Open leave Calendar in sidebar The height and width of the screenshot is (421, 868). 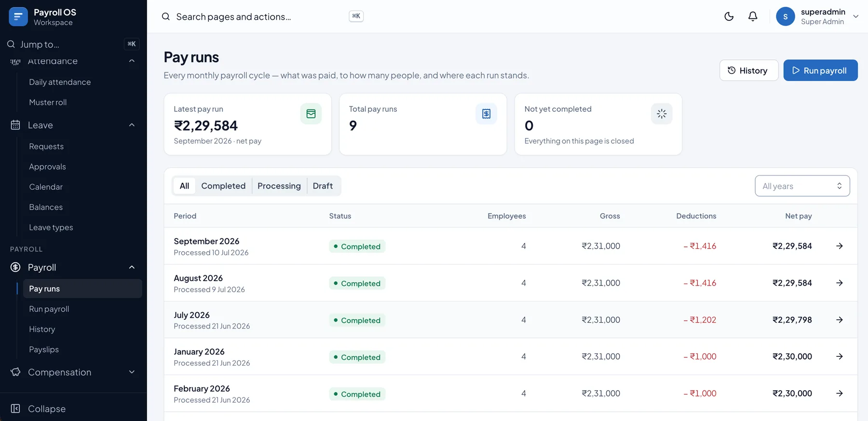tap(46, 187)
